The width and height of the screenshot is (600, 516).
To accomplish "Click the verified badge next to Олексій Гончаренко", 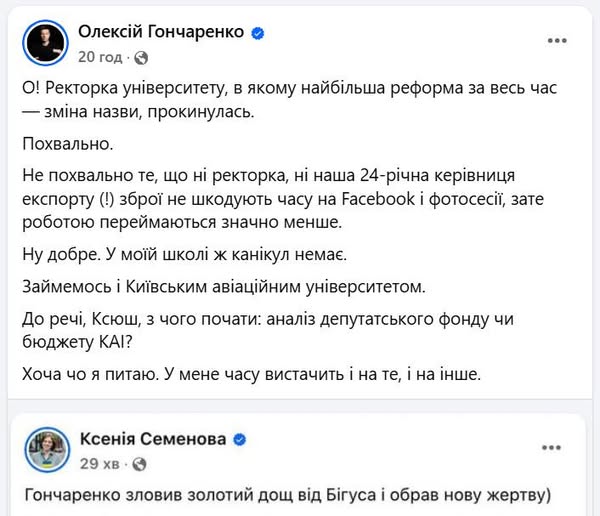I will click(x=257, y=33).
